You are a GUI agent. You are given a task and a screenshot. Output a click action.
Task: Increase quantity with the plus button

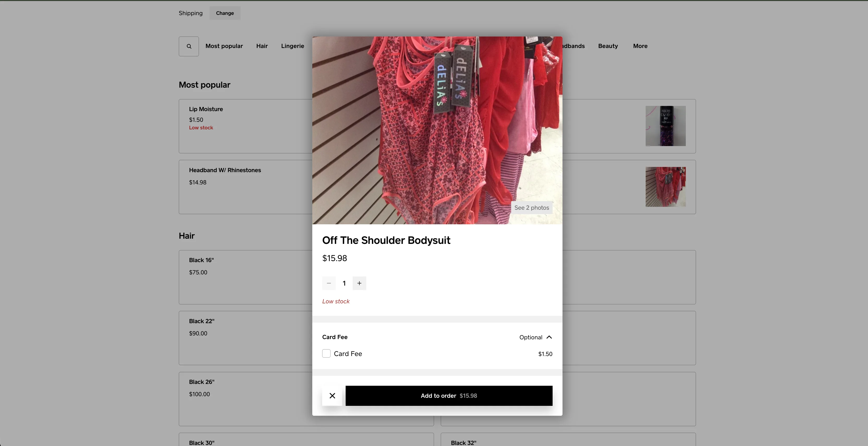click(359, 283)
